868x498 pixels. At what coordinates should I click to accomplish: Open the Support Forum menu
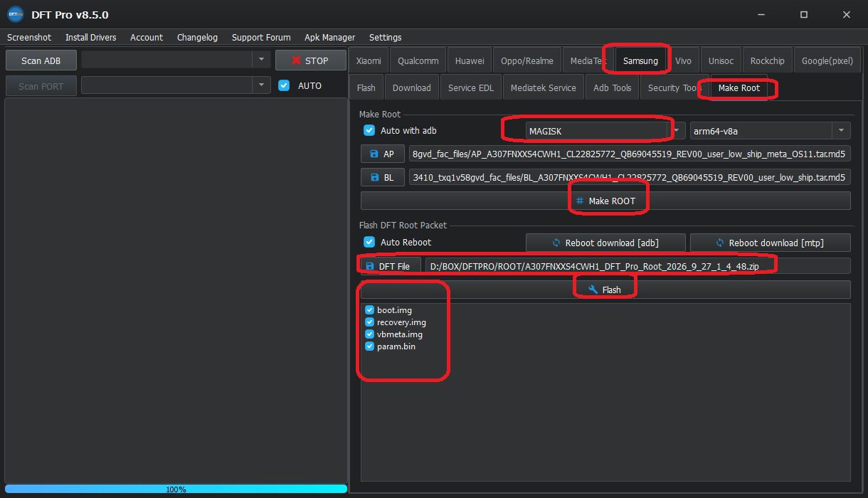pyautogui.click(x=261, y=37)
